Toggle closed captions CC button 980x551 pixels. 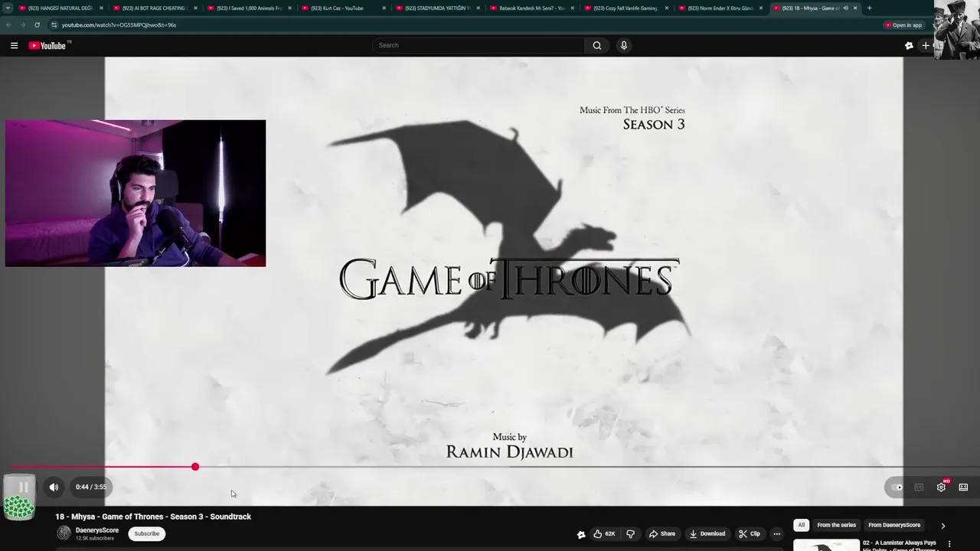tap(919, 487)
